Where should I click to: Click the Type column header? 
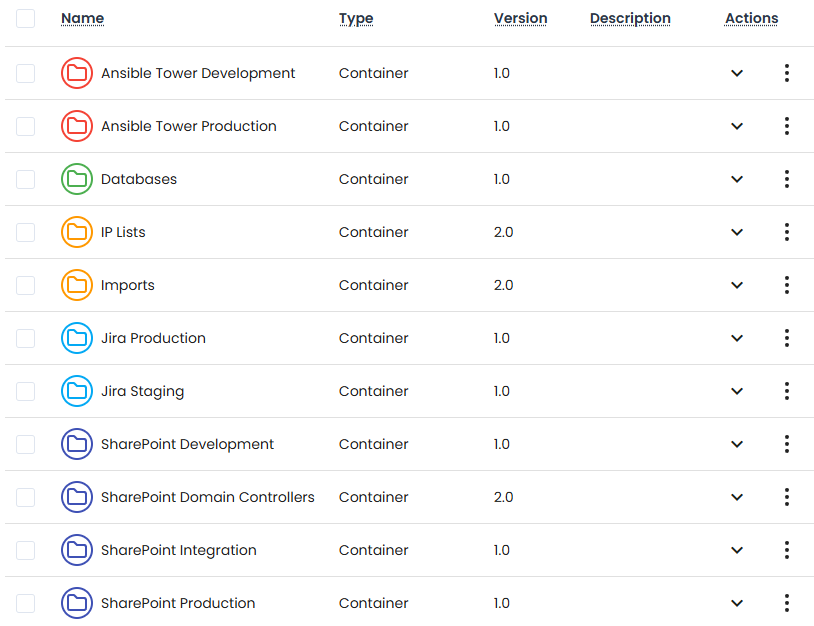pos(356,18)
